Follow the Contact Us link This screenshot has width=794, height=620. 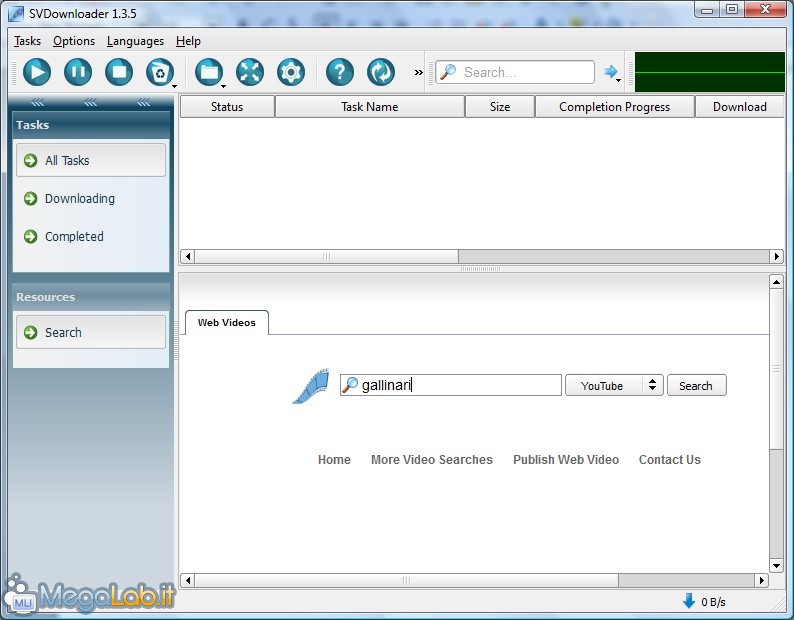pos(669,459)
